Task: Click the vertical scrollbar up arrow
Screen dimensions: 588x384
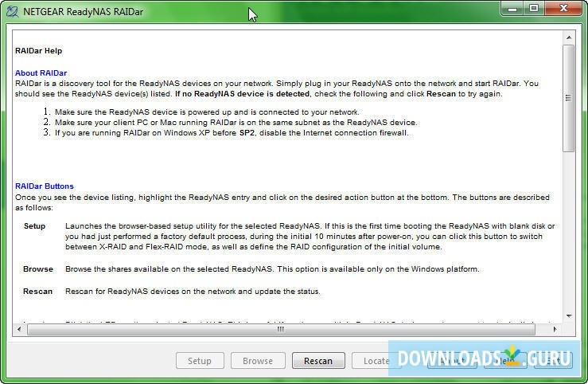Action: pos(569,37)
